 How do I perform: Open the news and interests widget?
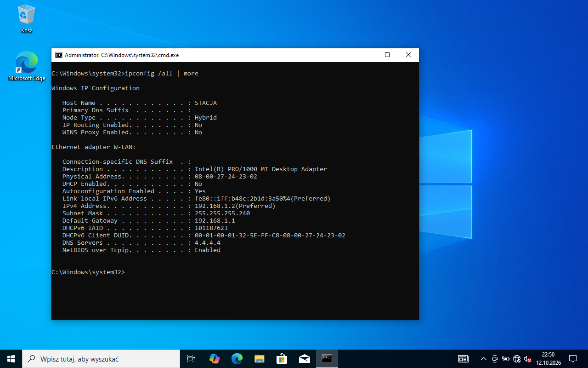[463, 359]
